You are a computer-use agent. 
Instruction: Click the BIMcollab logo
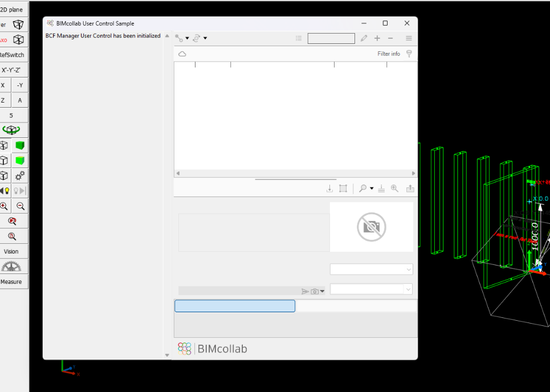213,349
